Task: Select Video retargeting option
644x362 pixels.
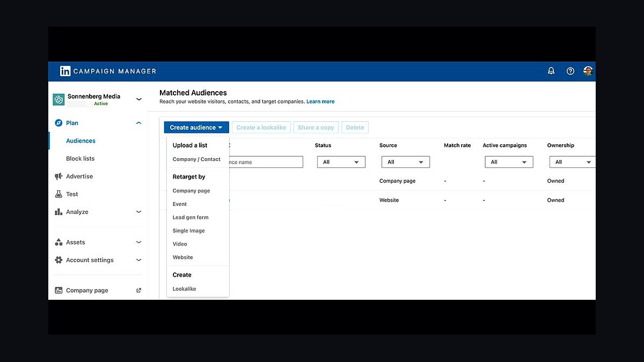Action: [x=180, y=244]
